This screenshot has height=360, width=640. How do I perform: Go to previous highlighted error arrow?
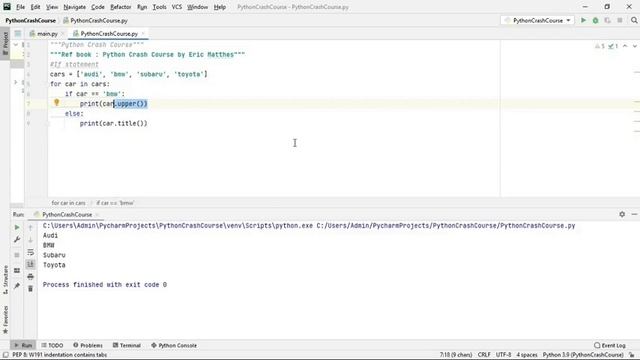[x=625, y=46]
